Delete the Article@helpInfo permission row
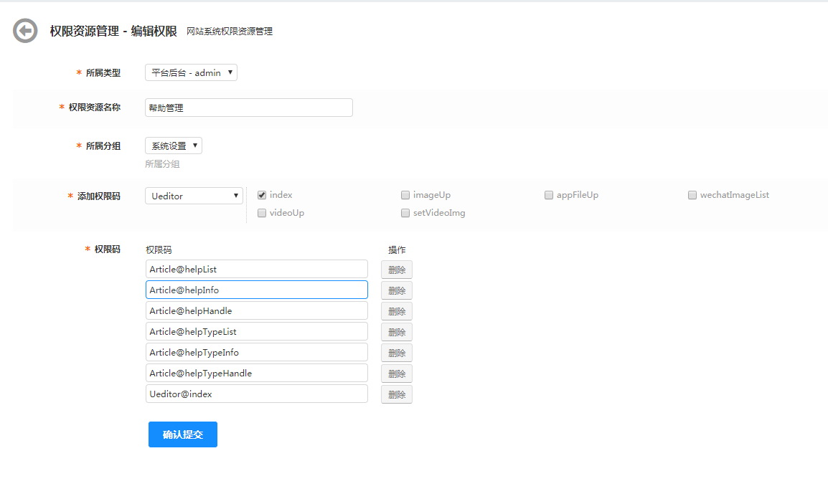 coord(397,291)
